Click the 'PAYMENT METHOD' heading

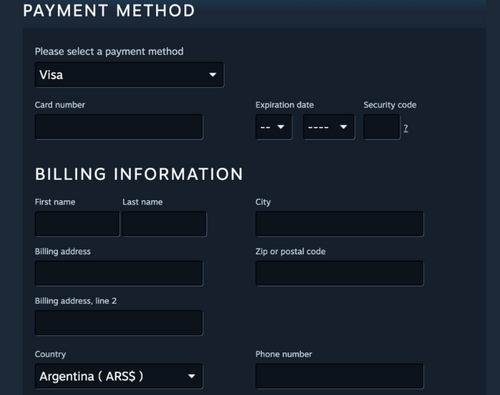109,11
